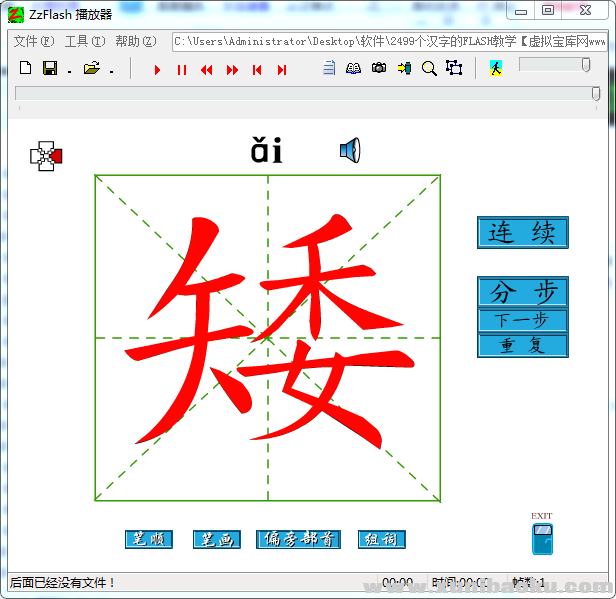This screenshot has height=599, width=616.
Task: Click the playback progress slider track
Action: [x=300, y=93]
